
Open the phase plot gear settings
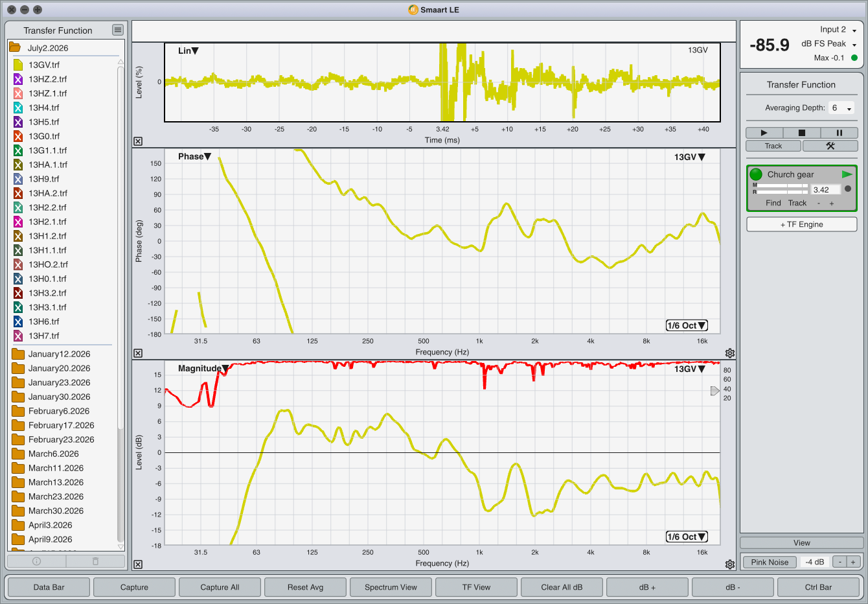coord(730,353)
